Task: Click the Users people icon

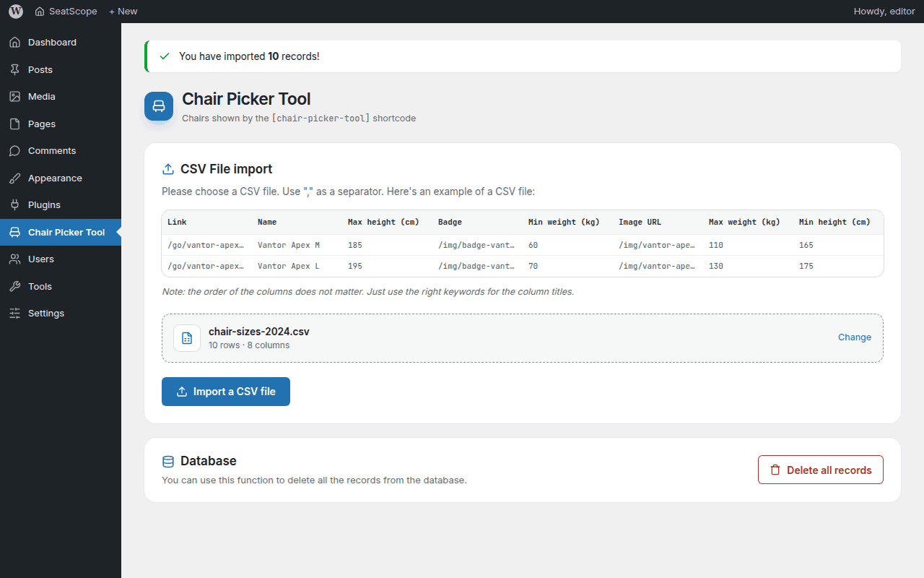Action: coord(14,259)
